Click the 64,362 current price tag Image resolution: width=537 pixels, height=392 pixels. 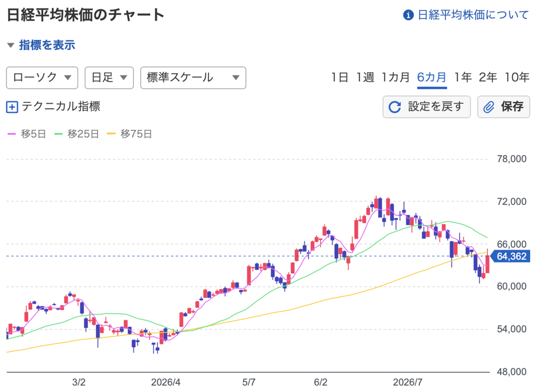[x=511, y=256]
